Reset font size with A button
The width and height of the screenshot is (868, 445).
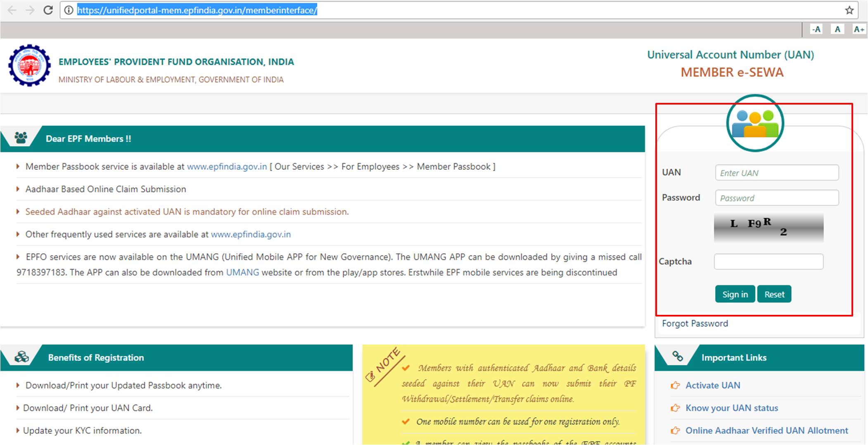(x=837, y=29)
